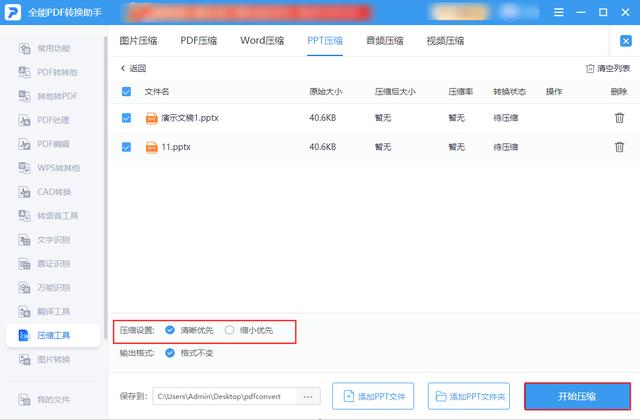Select the 压缩工具 sidebar item

(x=53, y=336)
